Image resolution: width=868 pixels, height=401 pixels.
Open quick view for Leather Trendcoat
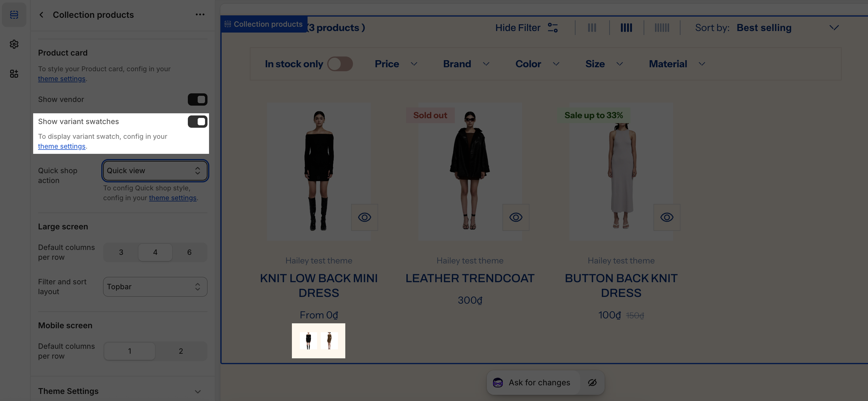pos(516,217)
